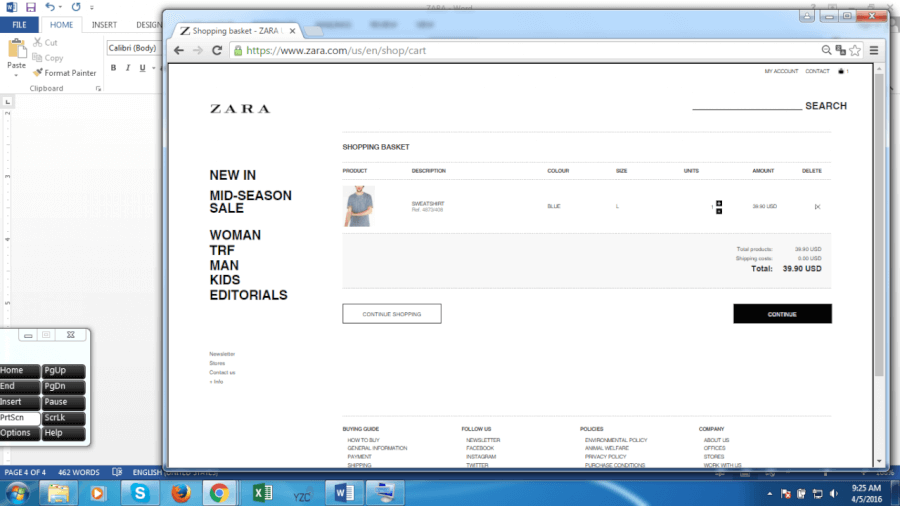Click the CONTINUE SHOPPING button
Viewport: 900px width, 506px height.
[x=391, y=314]
